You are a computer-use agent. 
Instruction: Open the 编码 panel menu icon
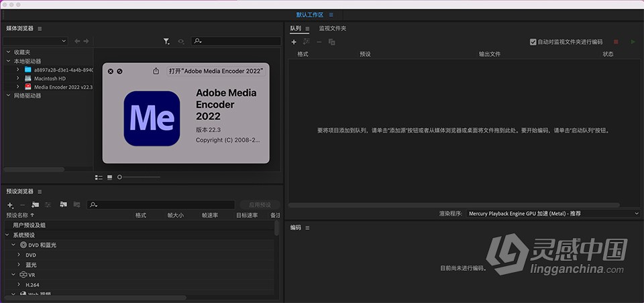(307, 228)
